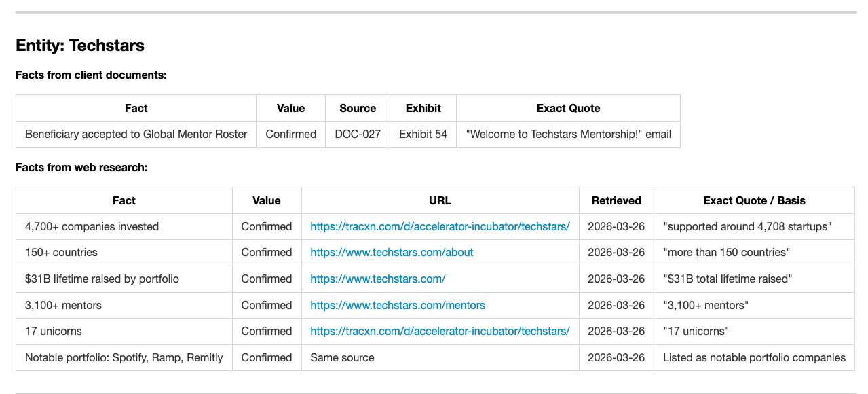Click the "17 unicorns" fact cell
868x394 pixels.
(x=124, y=331)
